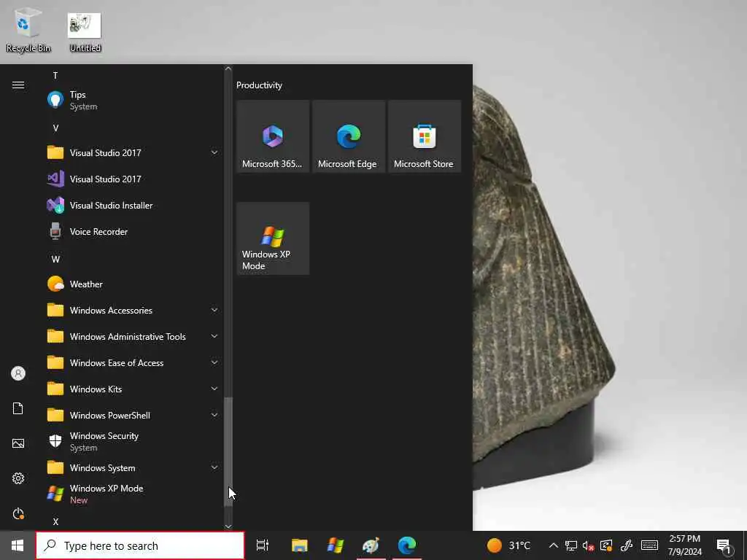Click the app list scroll up arrow

(228, 69)
